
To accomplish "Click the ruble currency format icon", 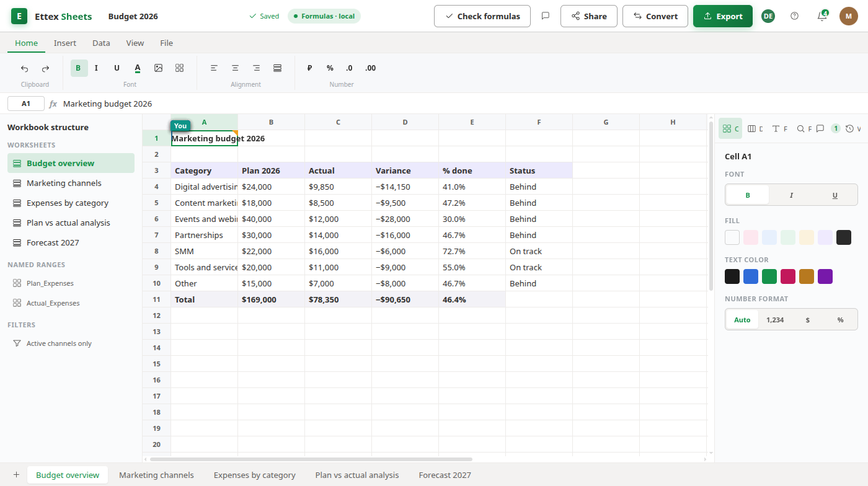I will [x=309, y=68].
